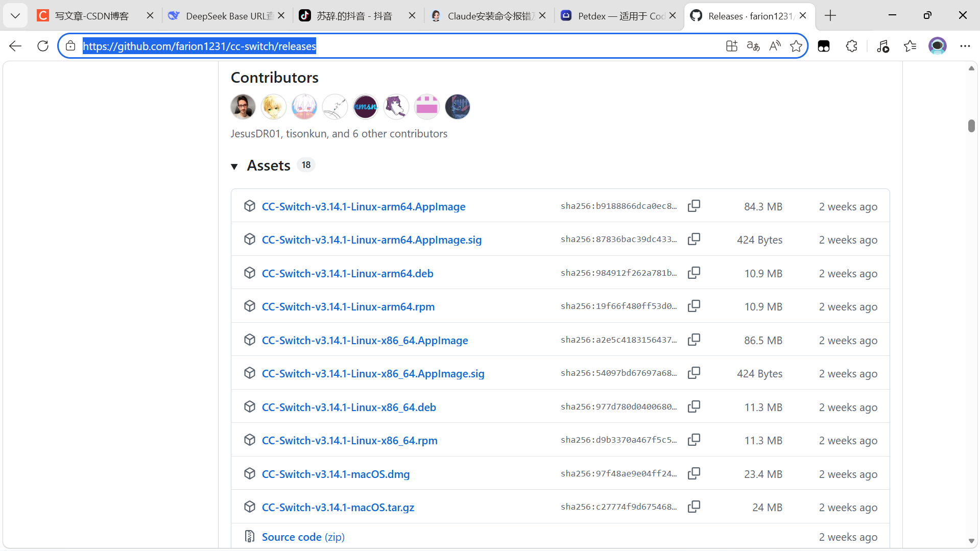Switch to the 苏辞.的抖音 tab

click(357, 16)
